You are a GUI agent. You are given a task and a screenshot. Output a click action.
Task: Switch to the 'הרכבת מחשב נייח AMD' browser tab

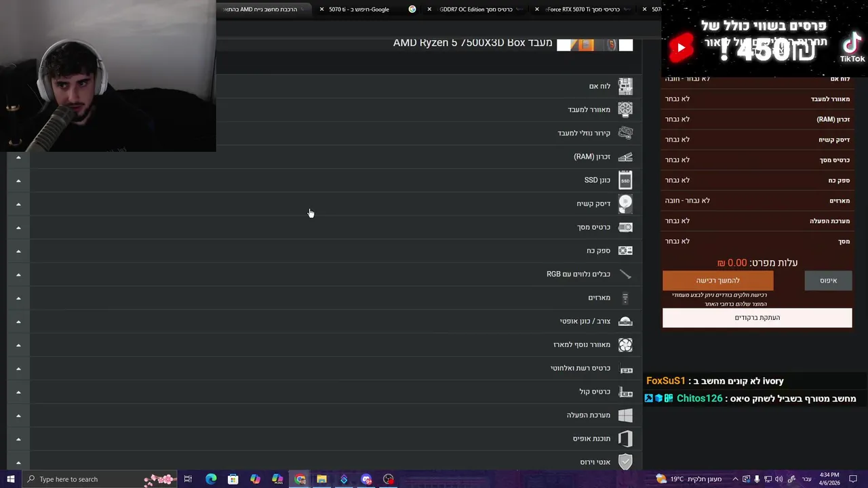point(264,9)
